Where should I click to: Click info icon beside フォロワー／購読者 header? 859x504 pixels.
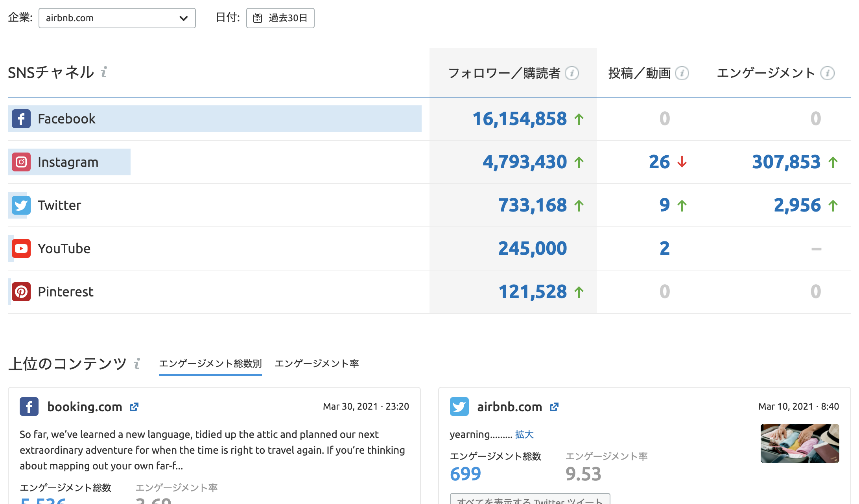coord(572,73)
